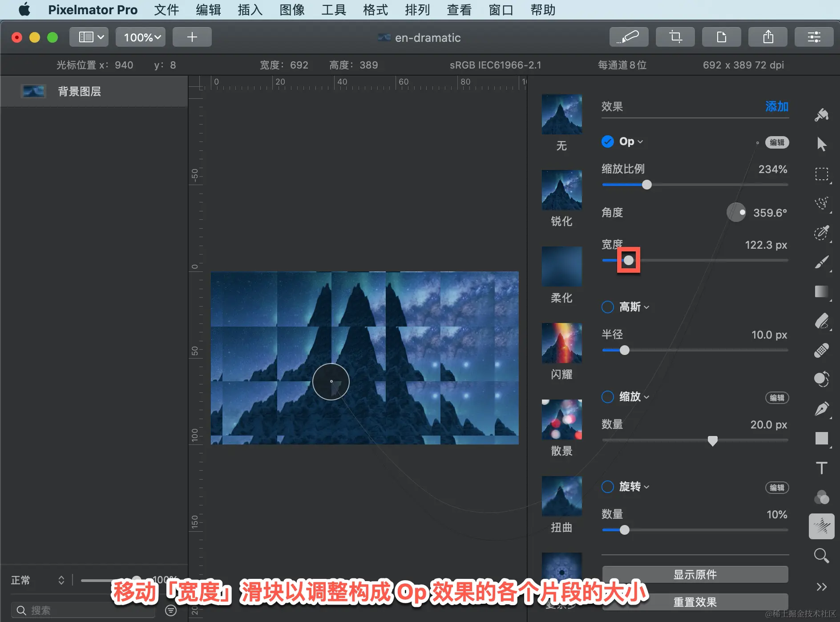Click 编辑 button for 旋转 effect
The image size is (840, 622).
pos(777,488)
